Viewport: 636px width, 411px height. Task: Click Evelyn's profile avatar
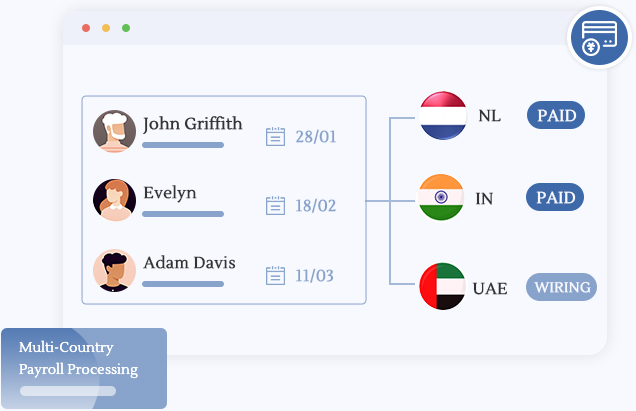pos(114,200)
